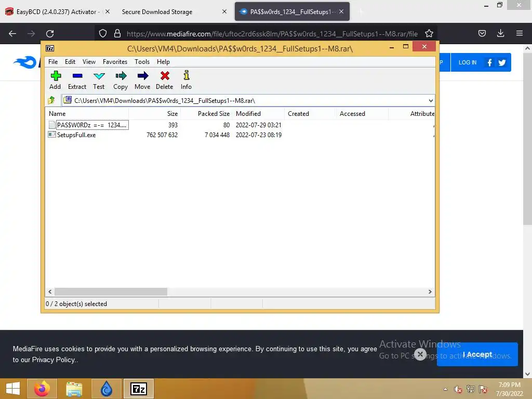The height and width of the screenshot is (399, 532).
Task: Click the site security padlock icon
Action: (x=117, y=33)
